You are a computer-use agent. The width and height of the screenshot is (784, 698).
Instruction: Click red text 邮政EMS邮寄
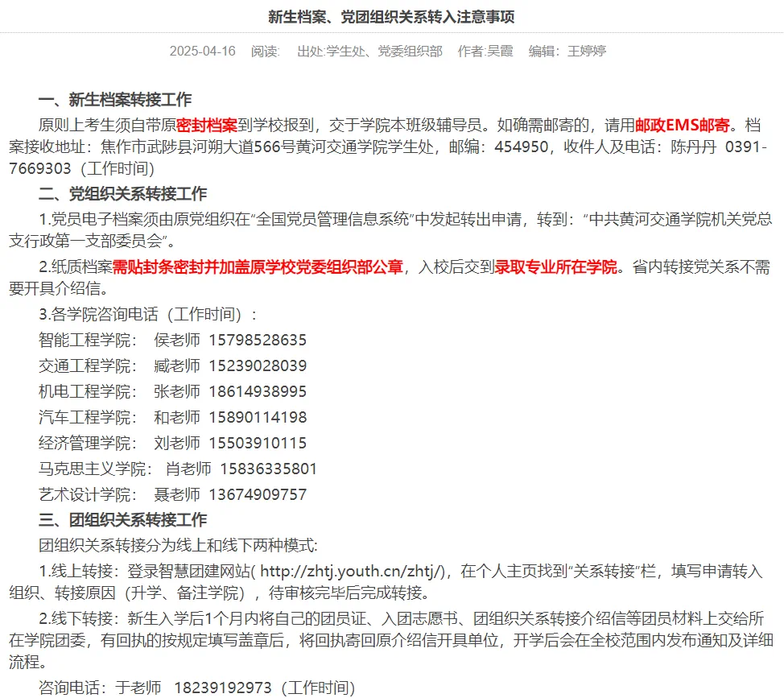682,125
